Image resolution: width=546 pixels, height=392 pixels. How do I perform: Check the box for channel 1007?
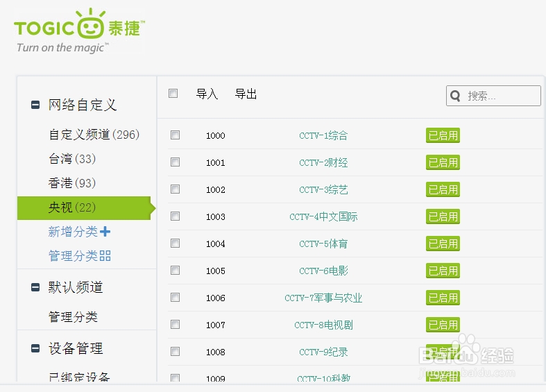175,325
